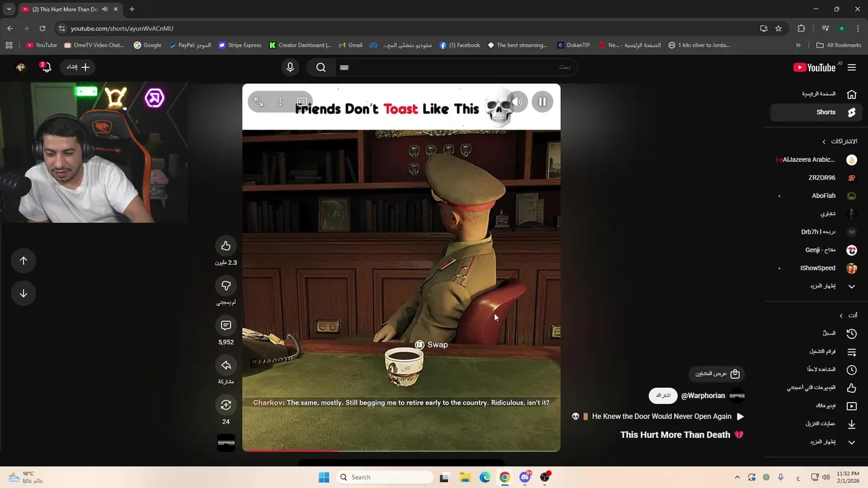Open the tab search dropdown arrow

pos(9,9)
